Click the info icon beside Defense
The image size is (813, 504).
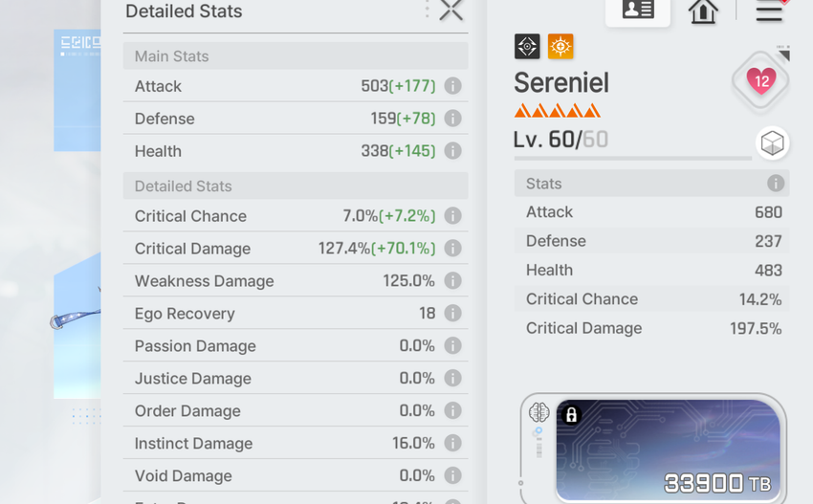452,119
